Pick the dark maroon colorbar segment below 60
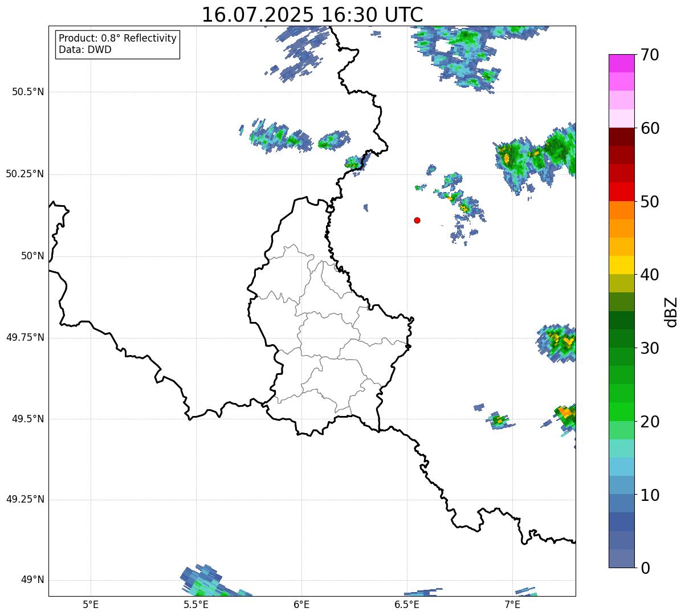 pyautogui.click(x=621, y=137)
